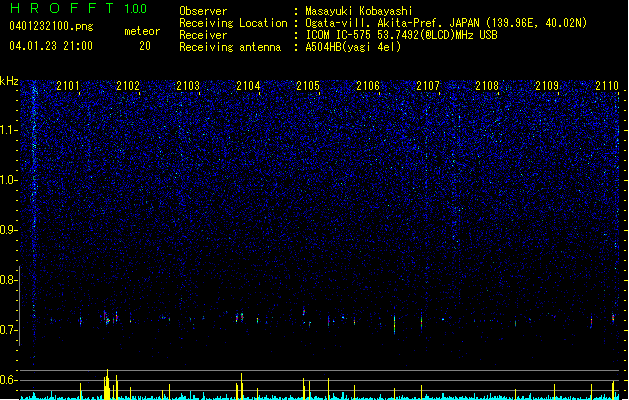Click the meteor label

(142, 31)
